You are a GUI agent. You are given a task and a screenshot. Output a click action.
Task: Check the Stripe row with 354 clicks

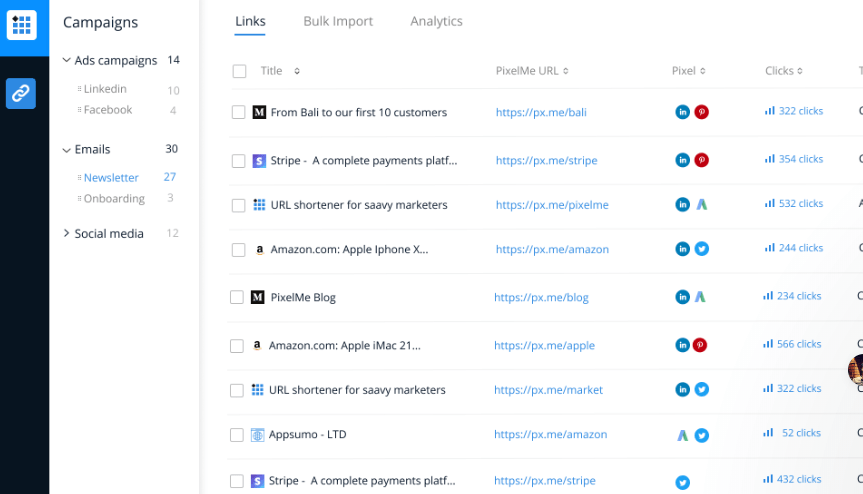point(238,161)
